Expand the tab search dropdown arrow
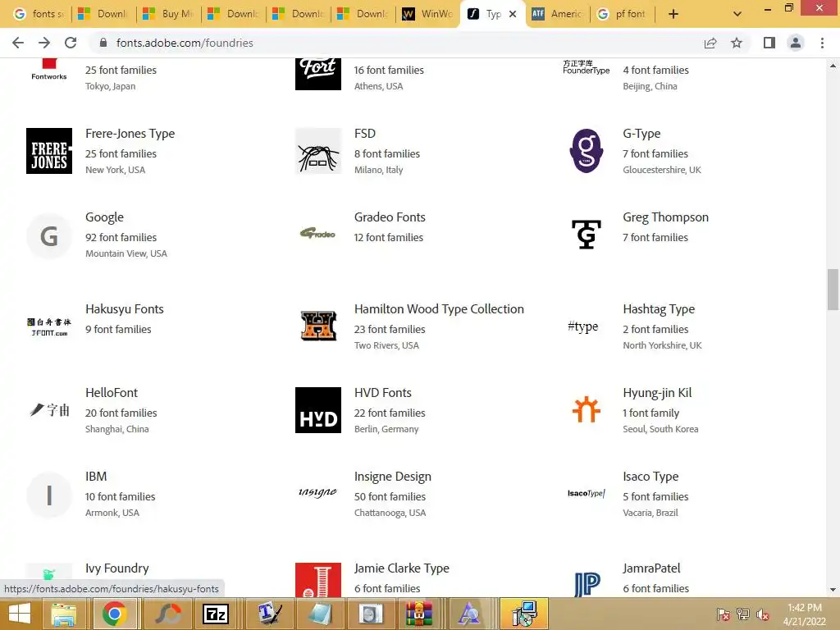 (737, 14)
